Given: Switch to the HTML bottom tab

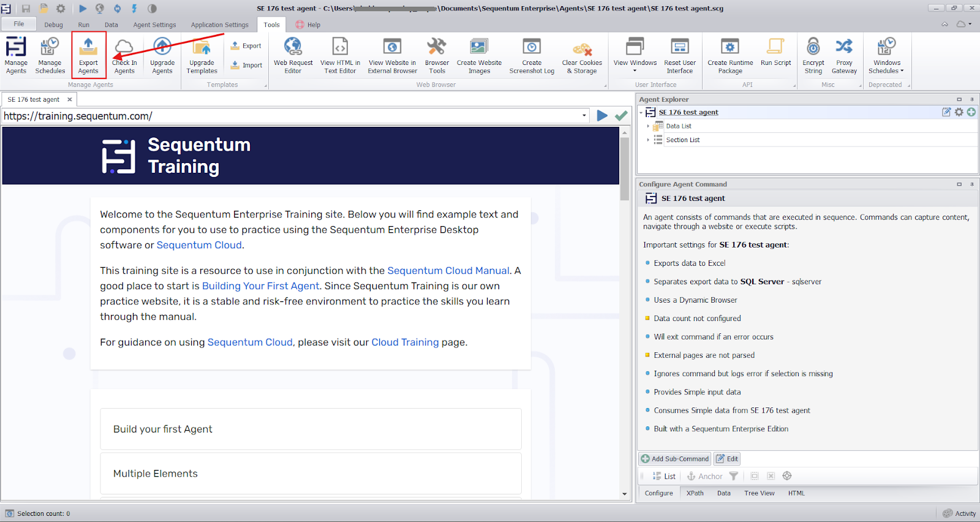Looking at the screenshot, I should point(796,493).
